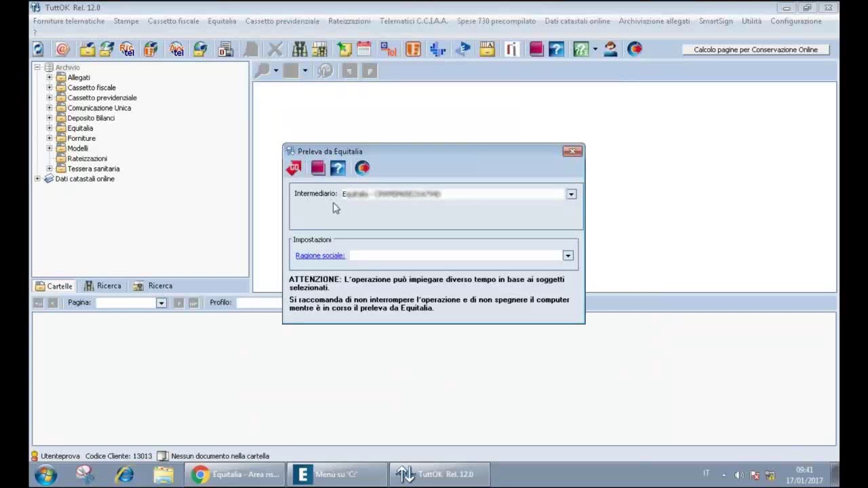Screen dimensions: 868x488
Task: Click the 'Avv tel' toolbar icon
Action: [x=177, y=49]
